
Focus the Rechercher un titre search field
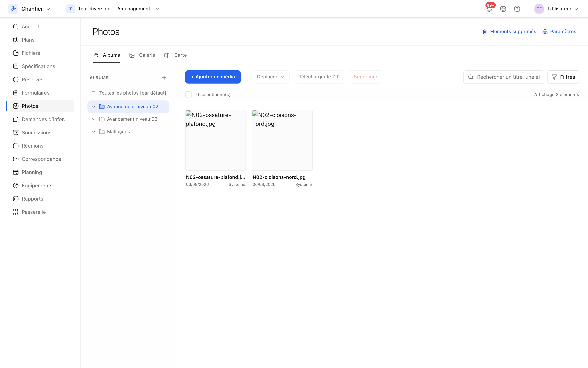[x=504, y=77]
